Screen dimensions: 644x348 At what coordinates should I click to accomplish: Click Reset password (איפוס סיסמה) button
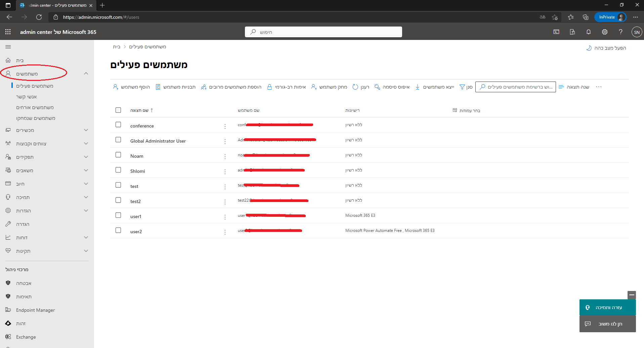pyautogui.click(x=392, y=87)
